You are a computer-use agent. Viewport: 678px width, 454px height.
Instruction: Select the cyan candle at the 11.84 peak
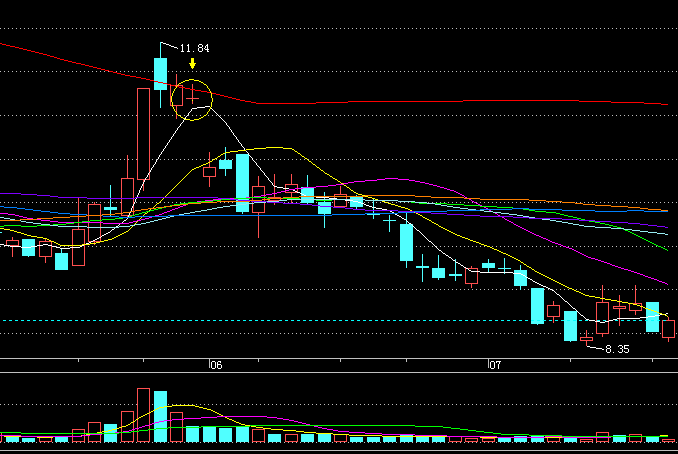click(x=160, y=73)
